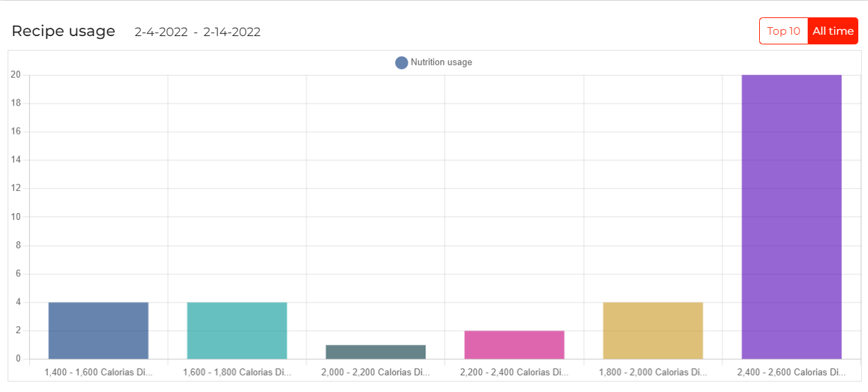This screenshot has width=868, height=392.
Task: Click the 1,400 - 1,600 Calorias axis label
Action: [x=98, y=373]
